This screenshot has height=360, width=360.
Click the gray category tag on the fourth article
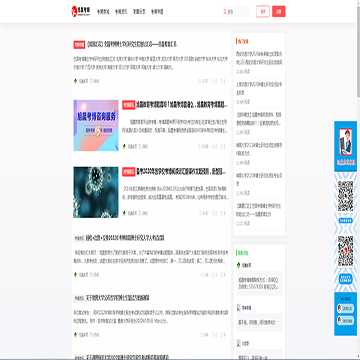tap(79, 238)
